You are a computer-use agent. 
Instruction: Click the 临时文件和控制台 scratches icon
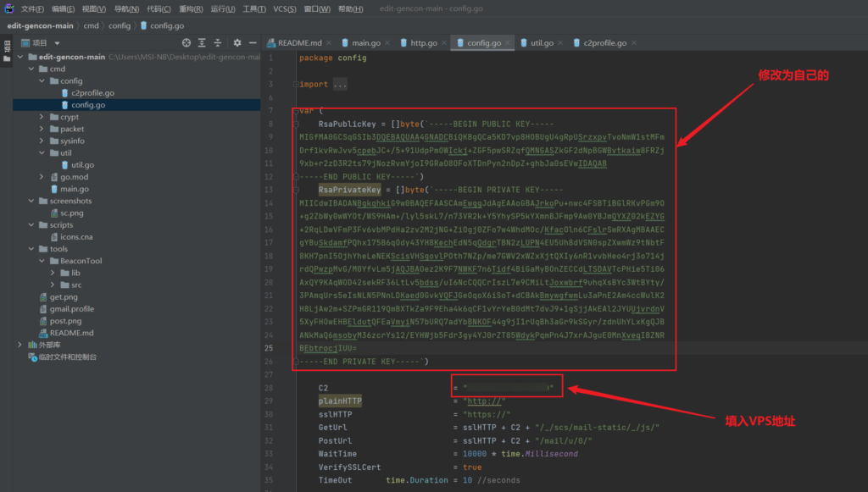[33, 357]
